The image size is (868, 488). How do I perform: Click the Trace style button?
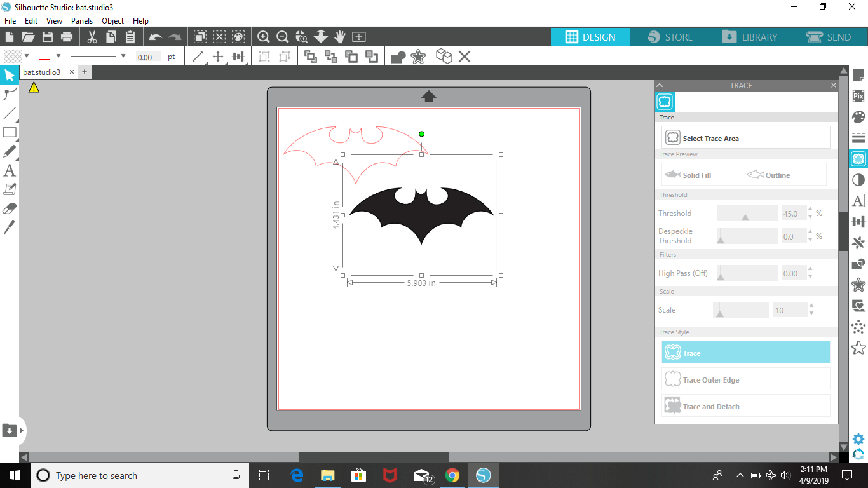746,353
